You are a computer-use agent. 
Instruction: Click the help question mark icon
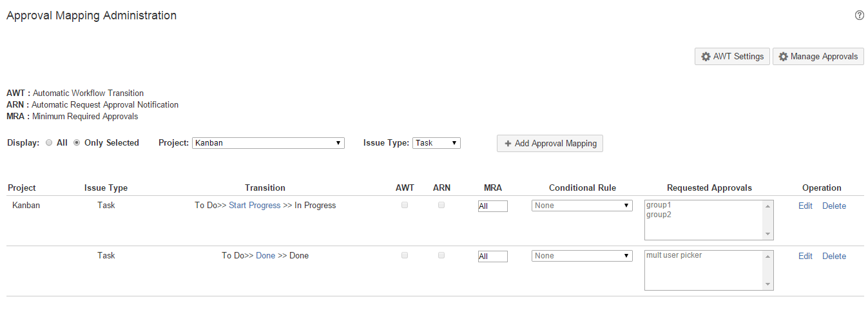(859, 15)
